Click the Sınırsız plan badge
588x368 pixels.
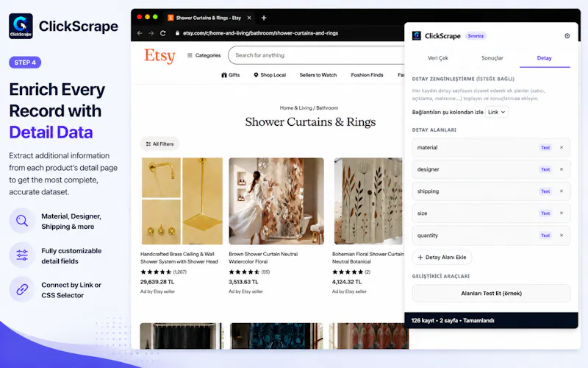(x=476, y=35)
